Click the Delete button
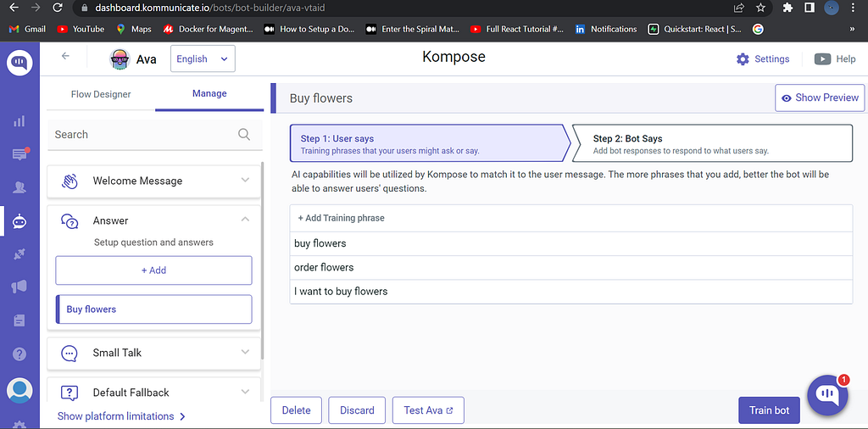Viewport: 868px width, 429px height. coord(296,410)
